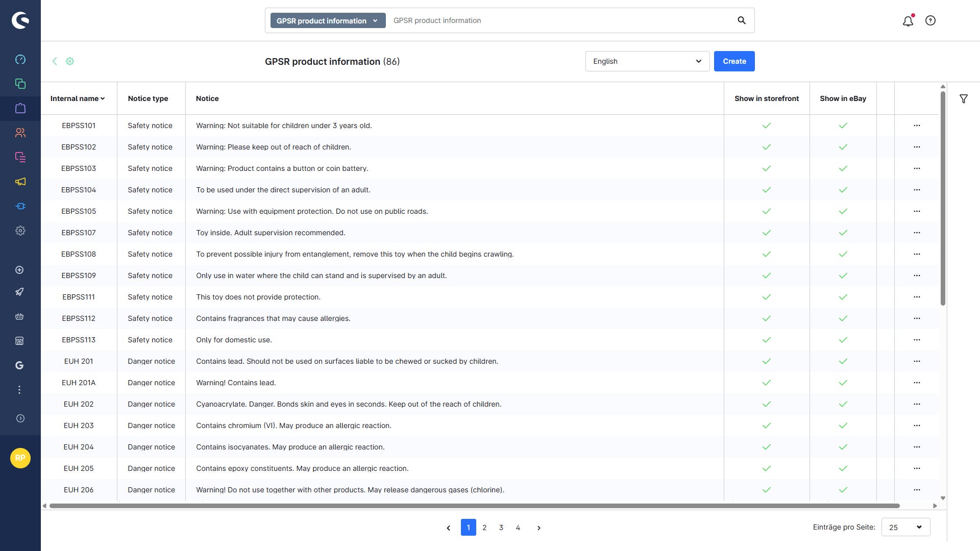Open the Shopware logo home
Screen dimensions: 980x551
[20, 20]
